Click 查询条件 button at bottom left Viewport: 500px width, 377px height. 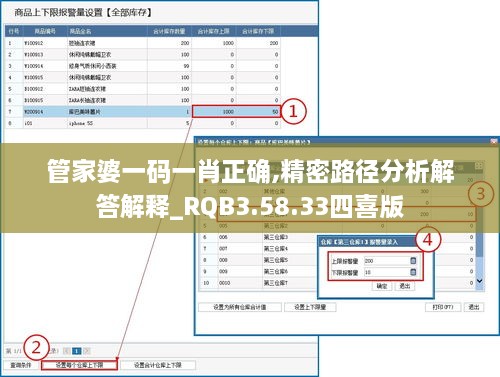click(x=21, y=365)
